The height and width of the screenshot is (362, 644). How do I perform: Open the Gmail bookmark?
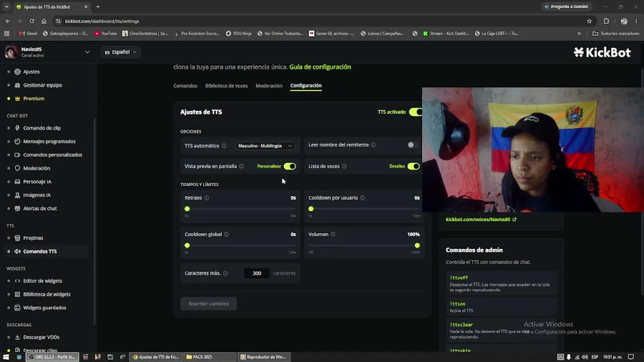pos(28,34)
